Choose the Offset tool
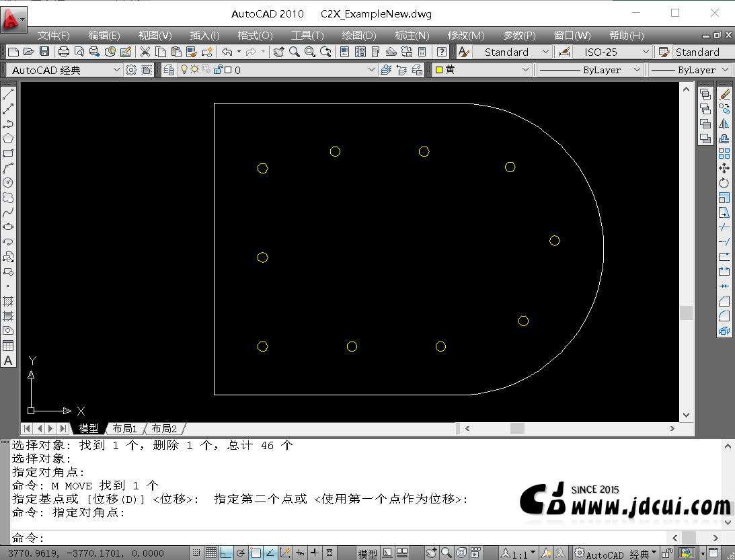Viewport: 735px width, 560px height. coord(724,138)
